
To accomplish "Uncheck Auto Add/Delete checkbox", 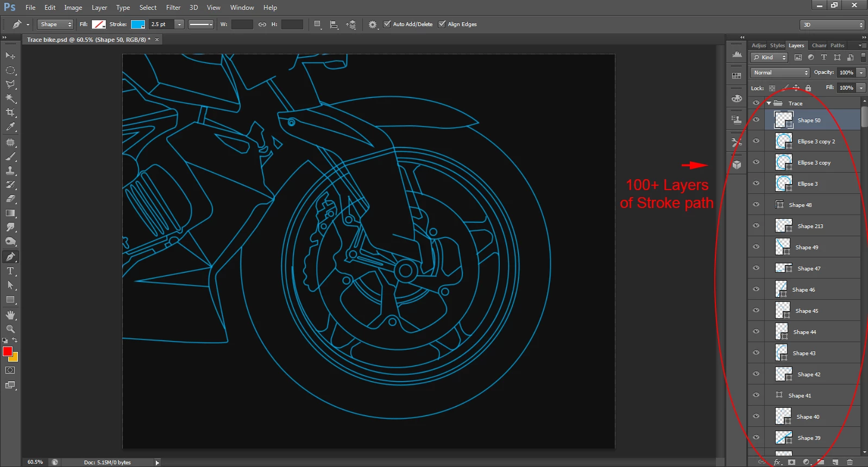I will coord(387,24).
